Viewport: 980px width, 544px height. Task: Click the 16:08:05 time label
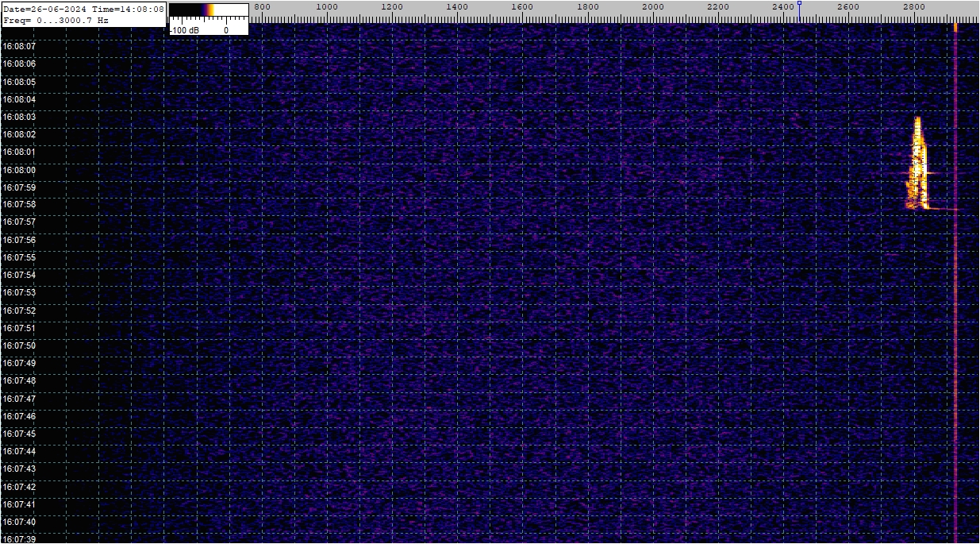tap(19, 82)
